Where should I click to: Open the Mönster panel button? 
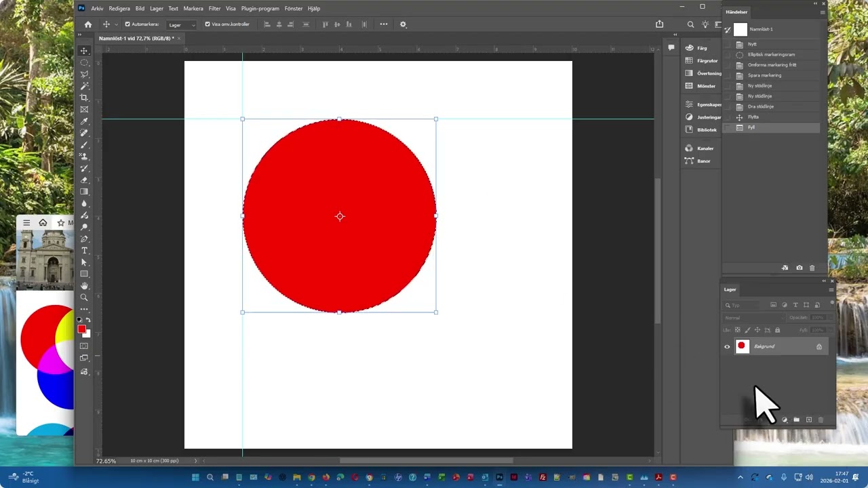(x=701, y=86)
